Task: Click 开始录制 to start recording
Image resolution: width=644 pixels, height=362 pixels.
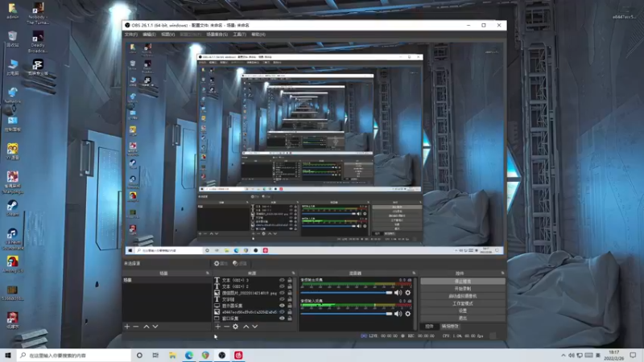Action: (463, 289)
